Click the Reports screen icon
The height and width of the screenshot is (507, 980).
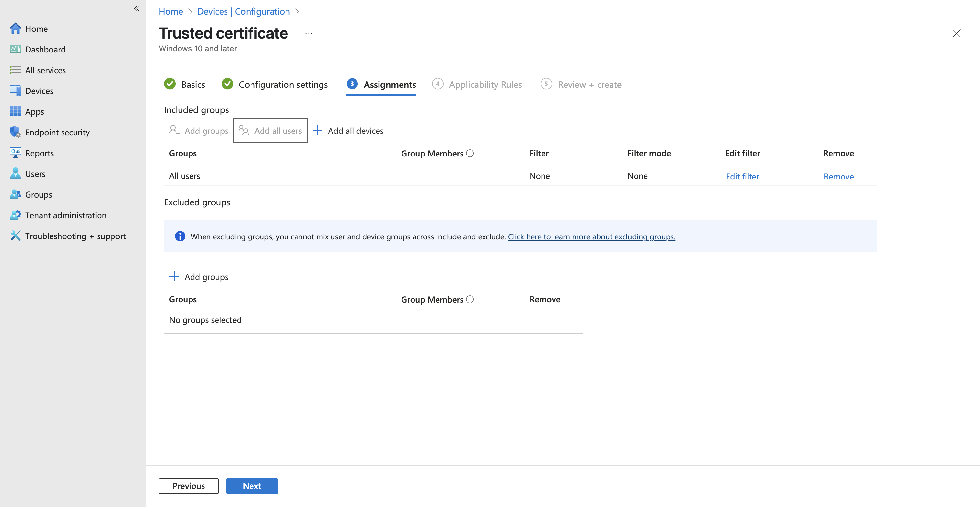15,153
